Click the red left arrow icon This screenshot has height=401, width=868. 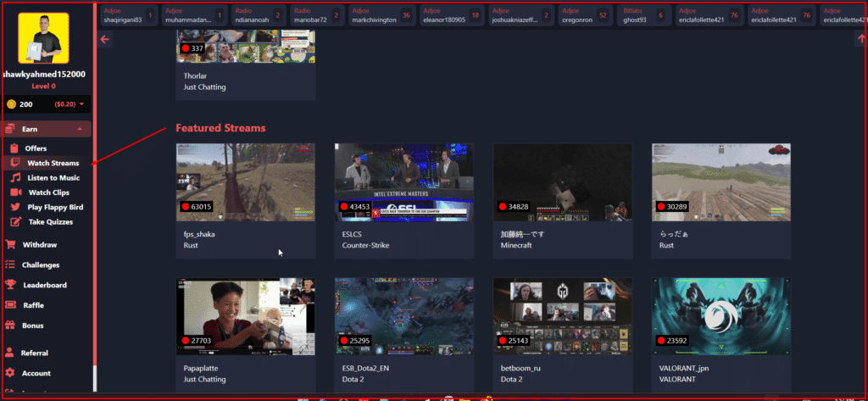(x=105, y=39)
